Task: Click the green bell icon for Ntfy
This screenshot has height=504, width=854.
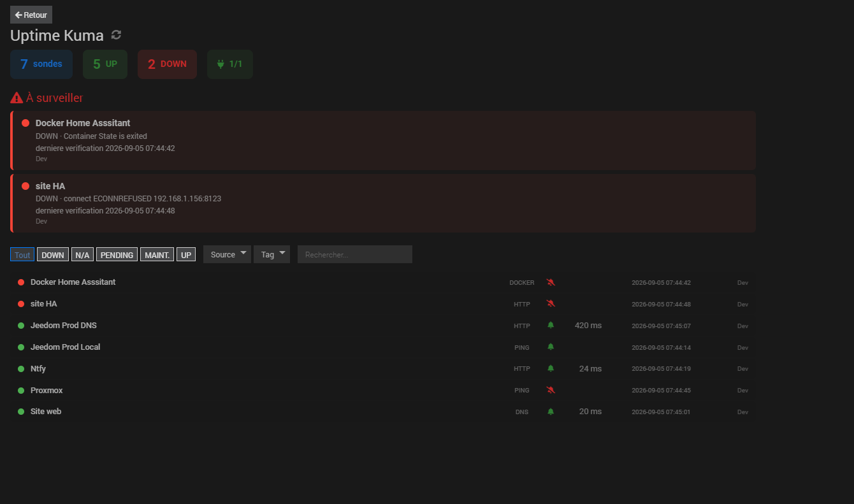Action: point(551,369)
